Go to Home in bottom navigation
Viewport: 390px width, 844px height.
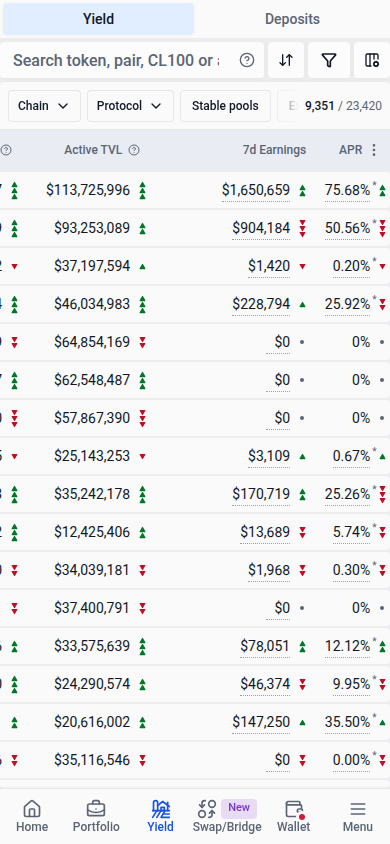tap(32, 816)
